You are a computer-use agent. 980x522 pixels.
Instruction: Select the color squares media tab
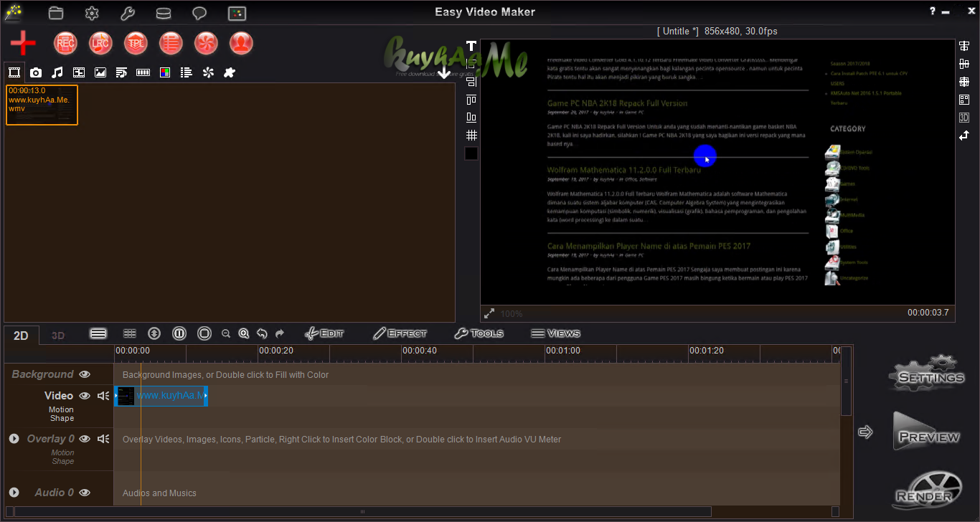(165, 72)
